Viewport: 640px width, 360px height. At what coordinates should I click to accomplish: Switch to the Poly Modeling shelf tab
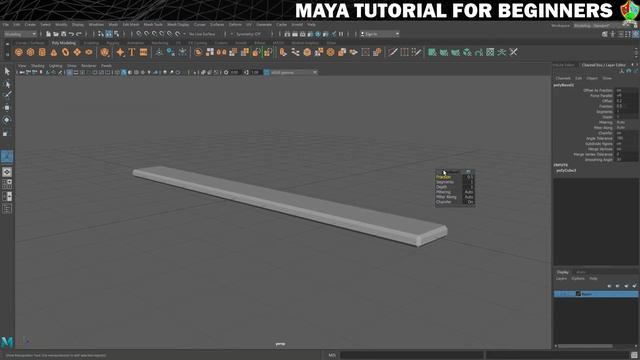[64, 42]
